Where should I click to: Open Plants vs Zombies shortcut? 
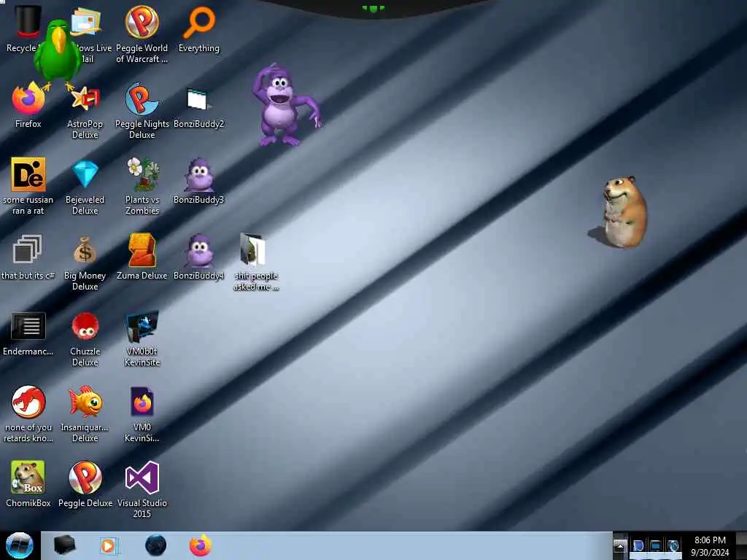tap(142, 174)
